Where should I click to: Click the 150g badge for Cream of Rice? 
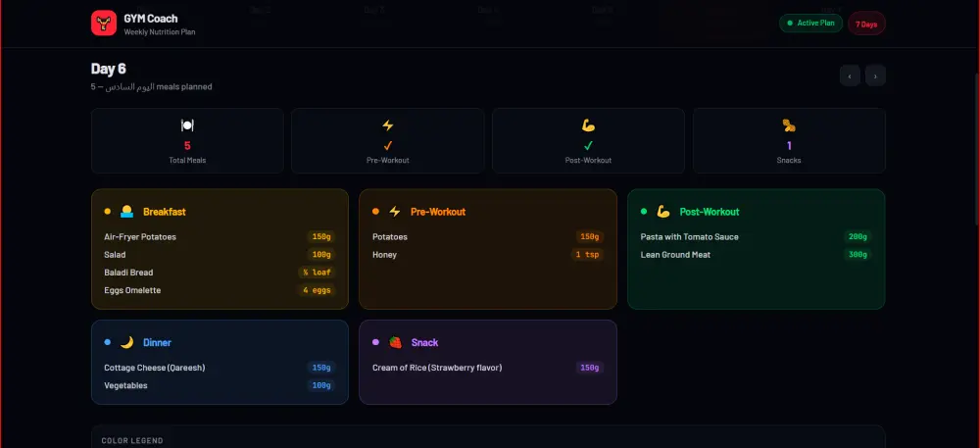(590, 368)
